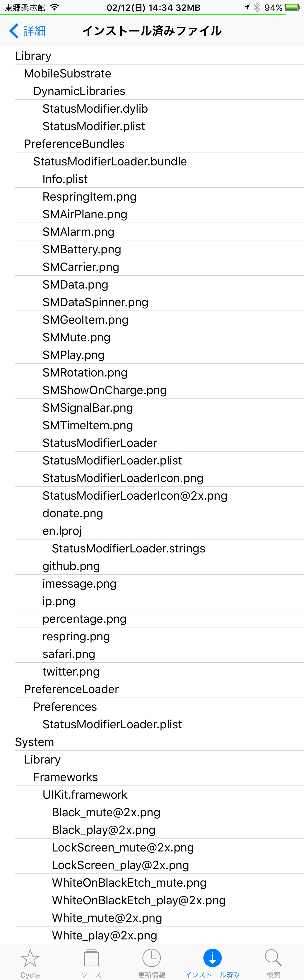Image resolution: width=304 pixels, height=980 pixels.
Task: Select the PreferenceLoader folder row
Action: pos(159,689)
